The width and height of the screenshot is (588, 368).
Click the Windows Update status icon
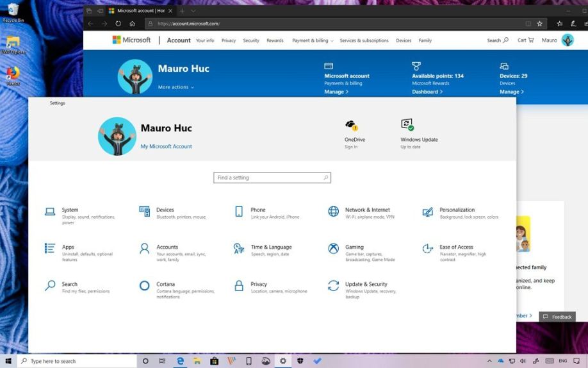pyautogui.click(x=407, y=125)
